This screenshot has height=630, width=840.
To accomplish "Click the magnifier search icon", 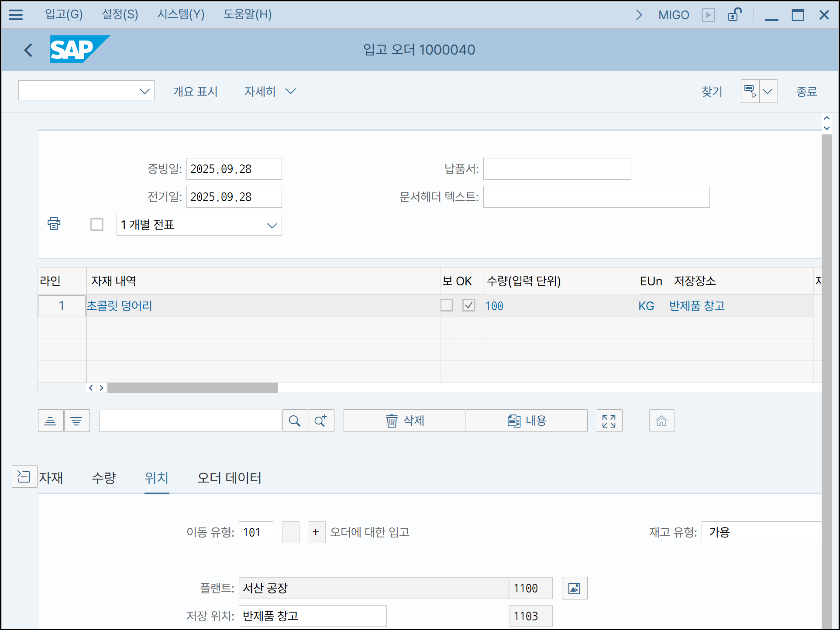I will 295,421.
